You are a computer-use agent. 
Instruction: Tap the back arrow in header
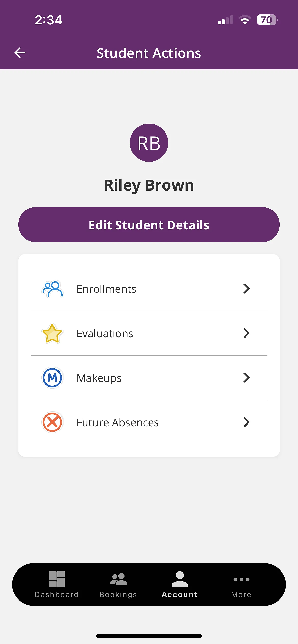pyautogui.click(x=20, y=53)
